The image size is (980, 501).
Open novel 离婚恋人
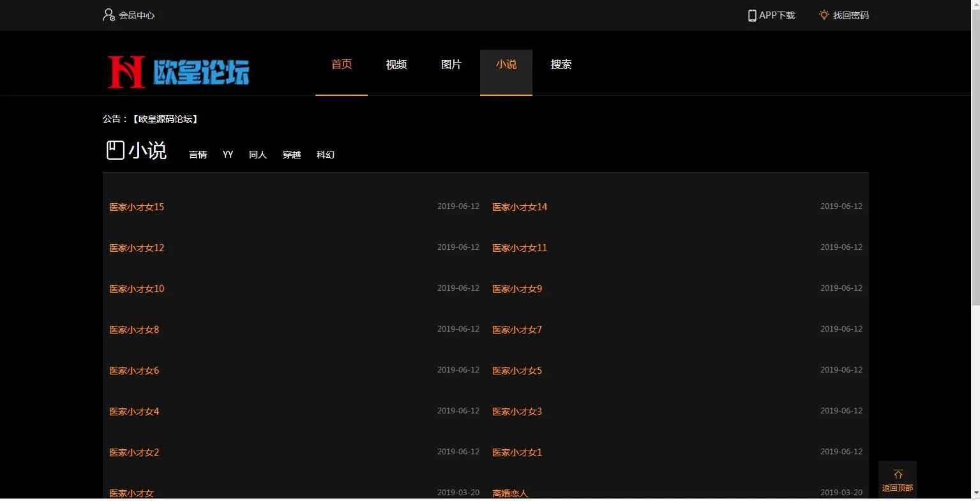pyautogui.click(x=510, y=493)
